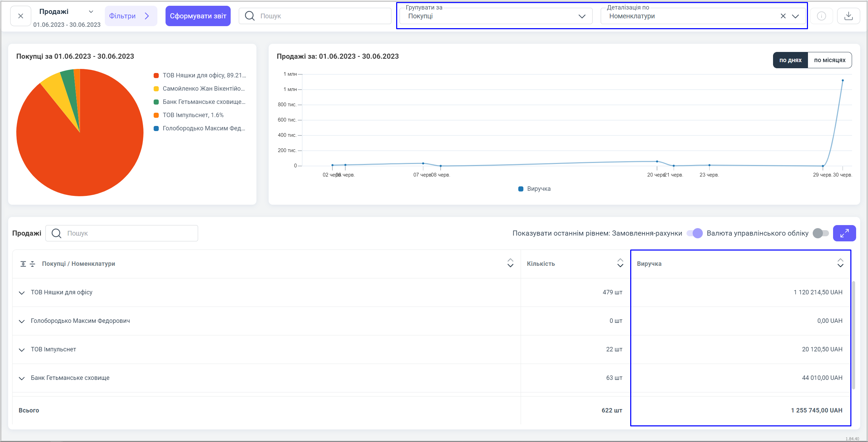Image resolution: width=868 pixels, height=442 pixels.
Task: Expand the ТОВ Няшки для офісу row
Action: point(22,293)
